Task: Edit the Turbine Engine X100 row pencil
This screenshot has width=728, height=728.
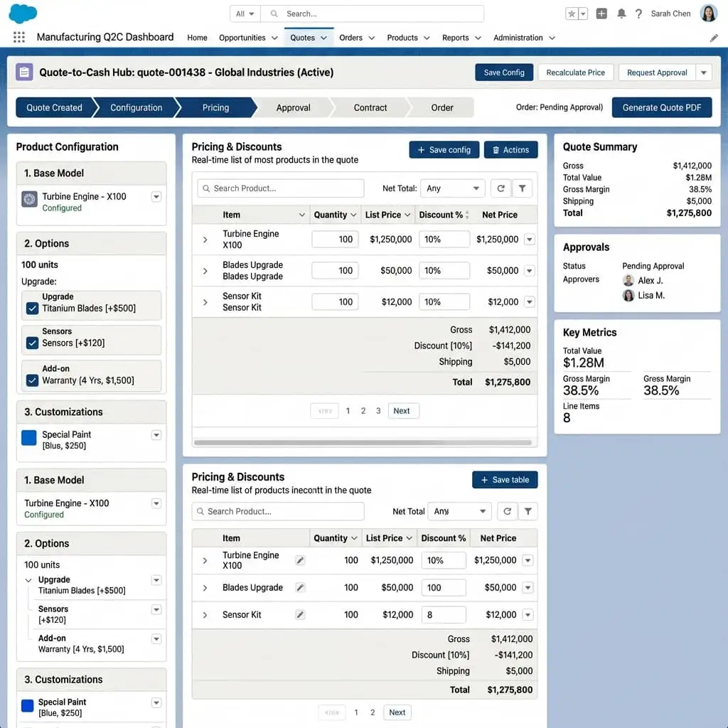Action: [301, 560]
